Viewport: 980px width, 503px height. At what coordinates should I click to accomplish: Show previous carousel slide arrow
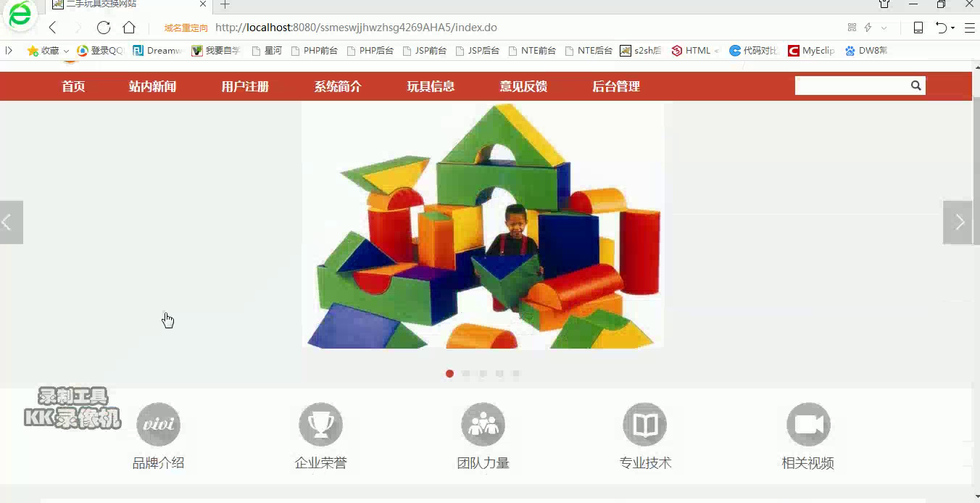point(10,223)
